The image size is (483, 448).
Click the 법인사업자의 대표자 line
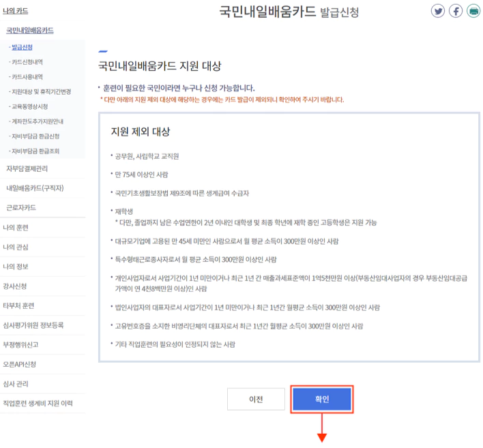click(x=248, y=308)
